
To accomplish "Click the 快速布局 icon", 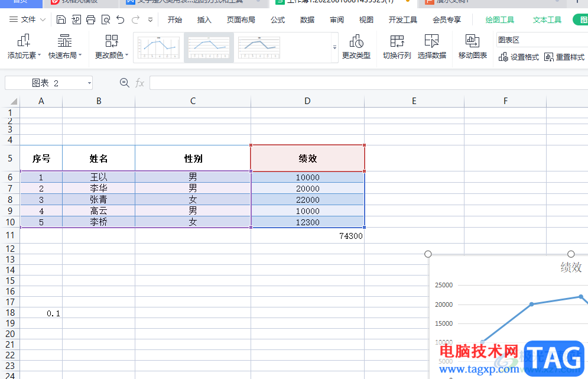I will click(x=64, y=41).
